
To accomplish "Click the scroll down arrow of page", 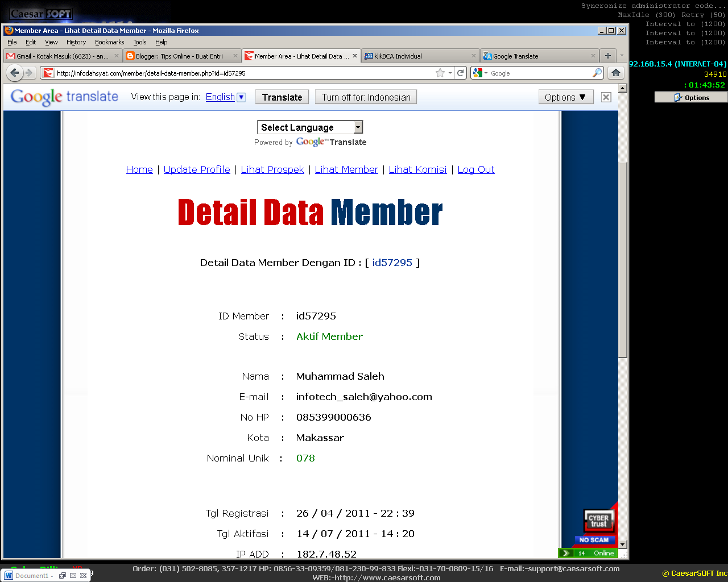I will tap(622, 544).
